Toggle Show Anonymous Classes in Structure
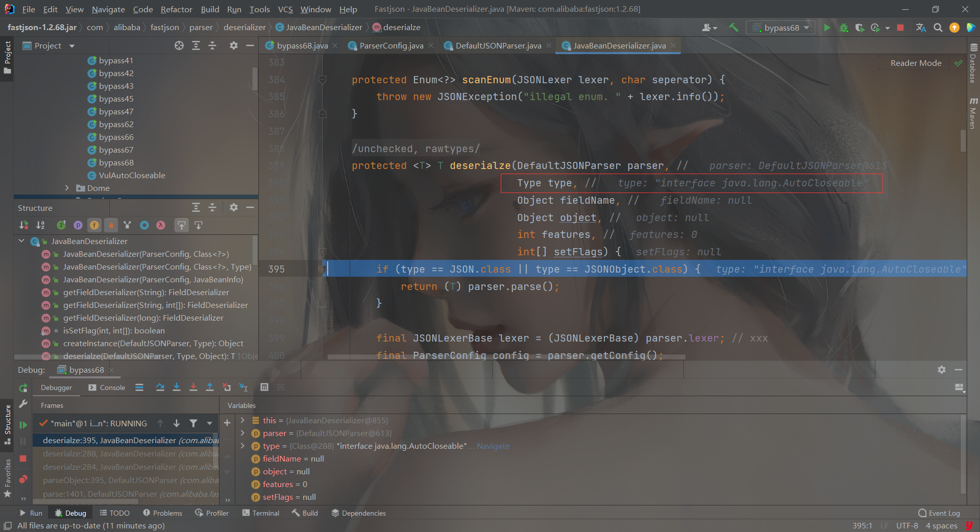 144,225
